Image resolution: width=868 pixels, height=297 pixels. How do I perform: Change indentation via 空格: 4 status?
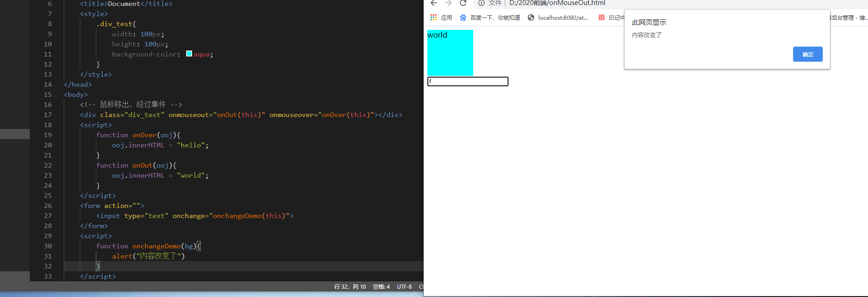tap(381, 286)
